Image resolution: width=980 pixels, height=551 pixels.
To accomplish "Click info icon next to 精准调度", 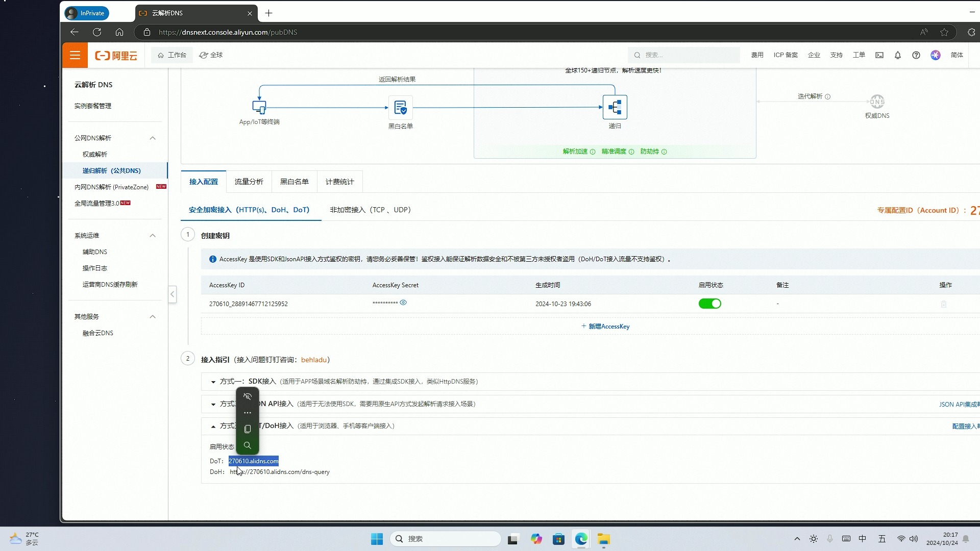I will coord(631,152).
